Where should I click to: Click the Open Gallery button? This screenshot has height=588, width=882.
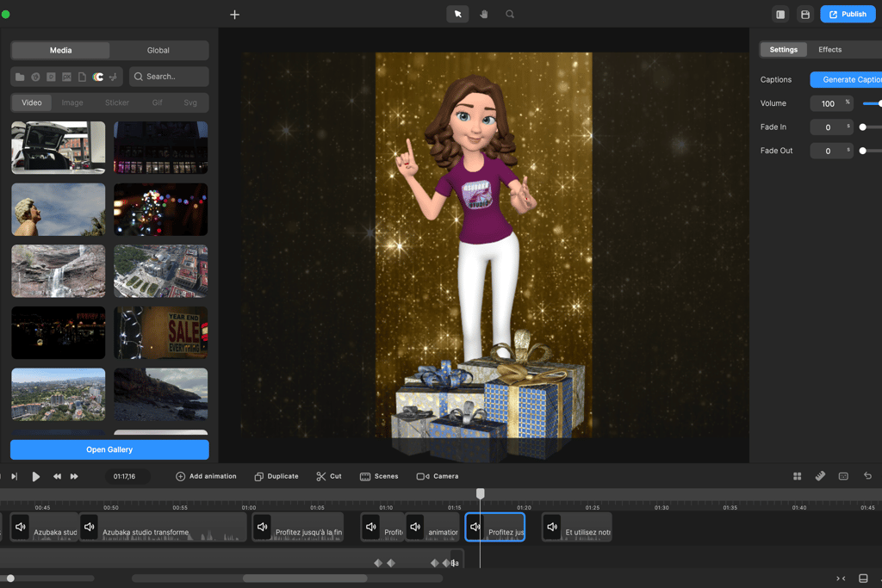[x=109, y=449]
